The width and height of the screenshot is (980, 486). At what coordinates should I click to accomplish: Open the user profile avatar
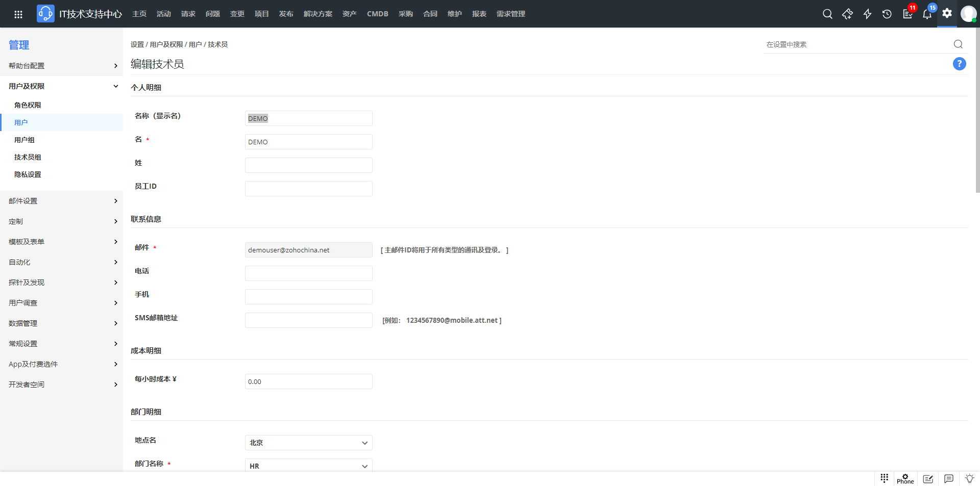tap(968, 14)
